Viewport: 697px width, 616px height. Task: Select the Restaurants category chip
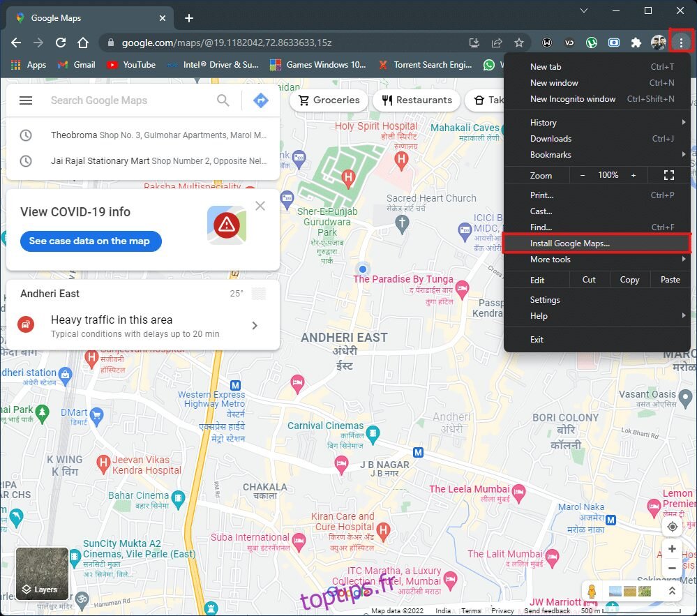coord(417,100)
